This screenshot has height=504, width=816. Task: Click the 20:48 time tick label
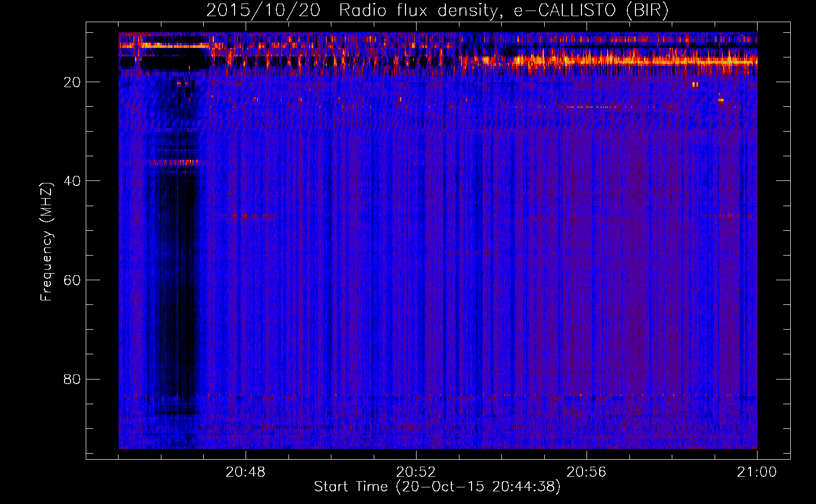click(246, 472)
